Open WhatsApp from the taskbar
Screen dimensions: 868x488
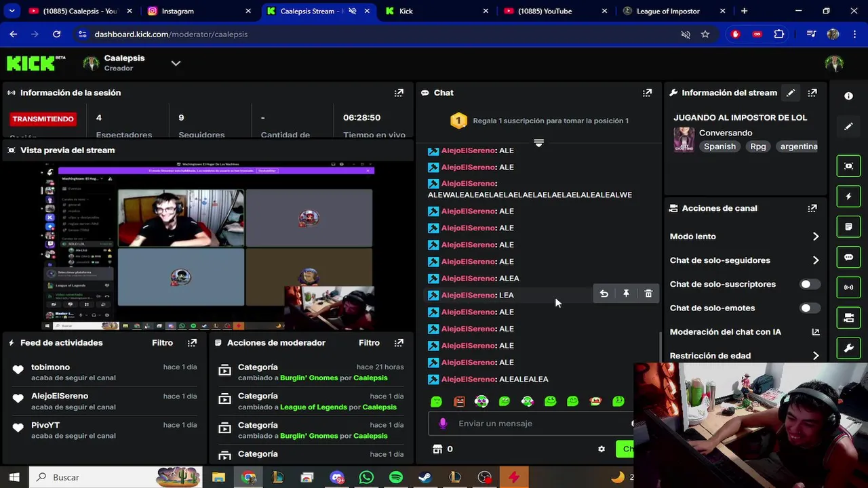[366, 477]
